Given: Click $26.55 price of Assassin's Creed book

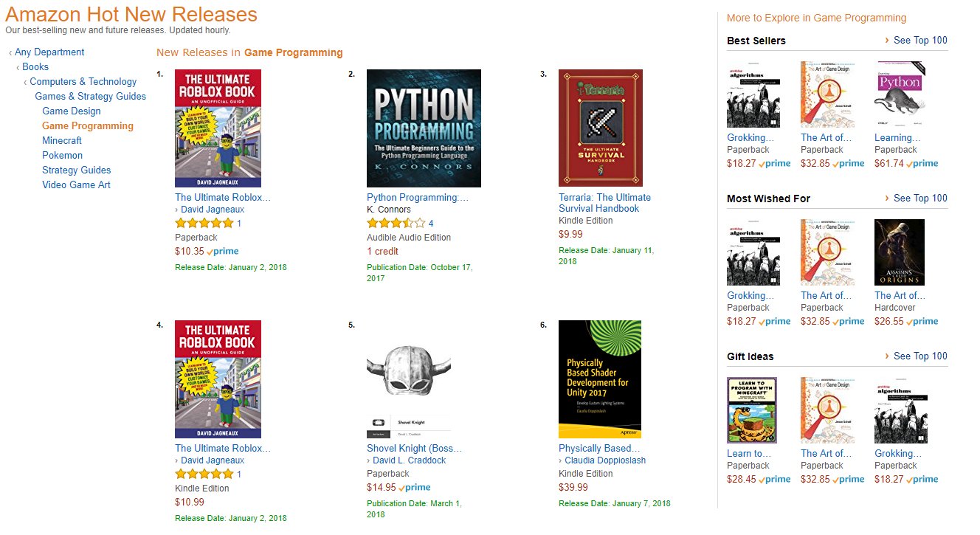Looking at the screenshot, I should 889,322.
